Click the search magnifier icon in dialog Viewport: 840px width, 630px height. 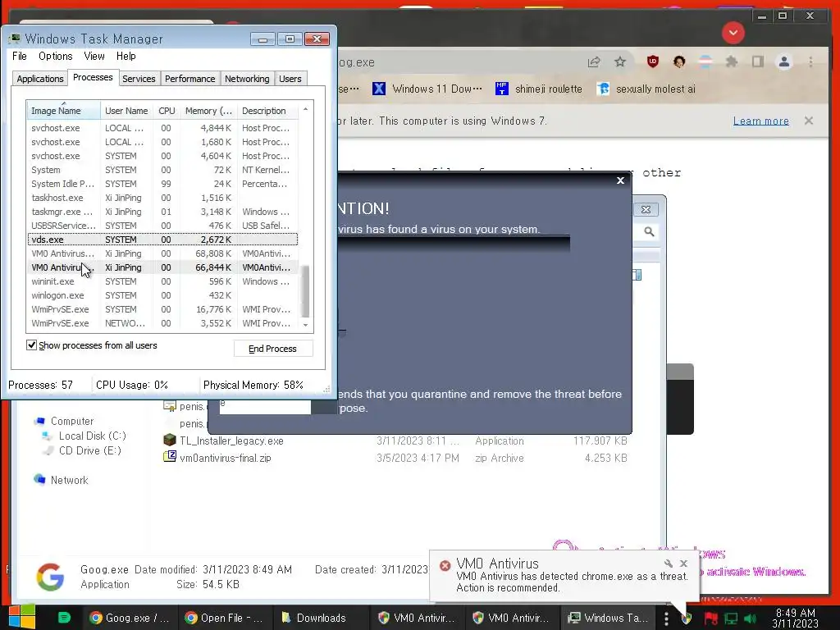coord(649,231)
